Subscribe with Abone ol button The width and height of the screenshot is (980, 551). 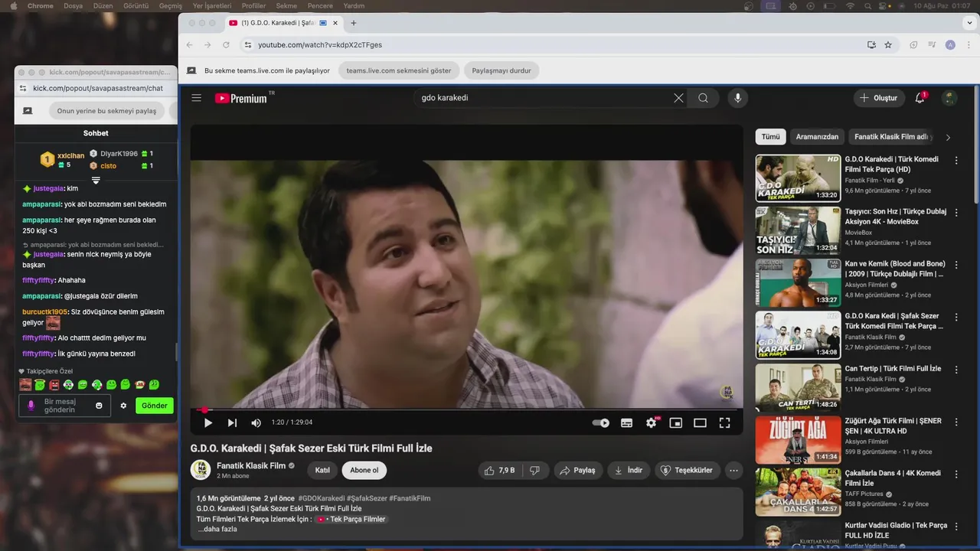(x=364, y=470)
